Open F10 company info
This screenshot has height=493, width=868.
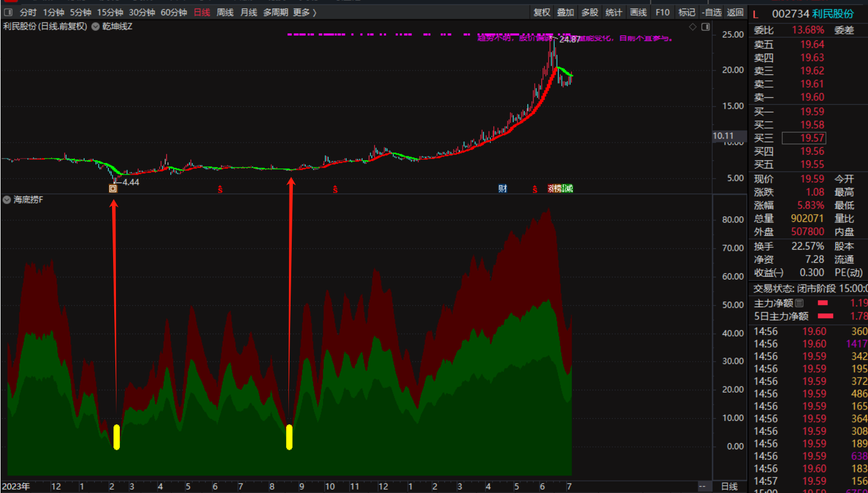662,12
